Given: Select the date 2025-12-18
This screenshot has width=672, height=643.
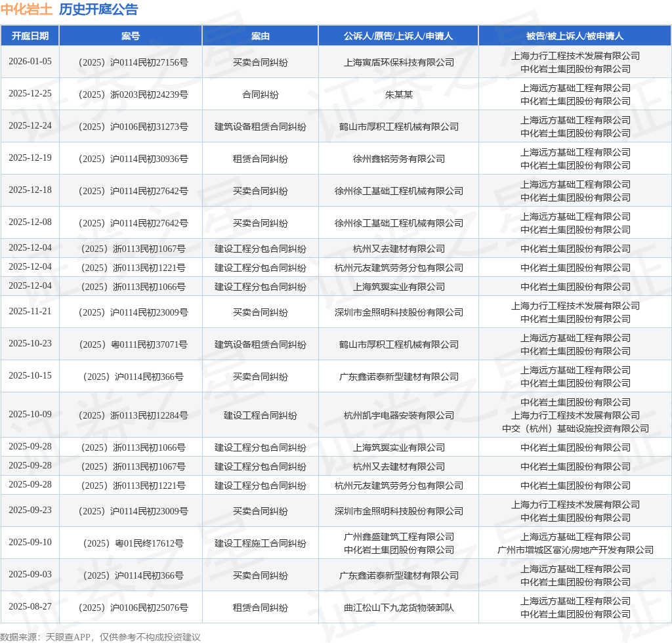Looking at the screenshot, I should click(30, 190).
